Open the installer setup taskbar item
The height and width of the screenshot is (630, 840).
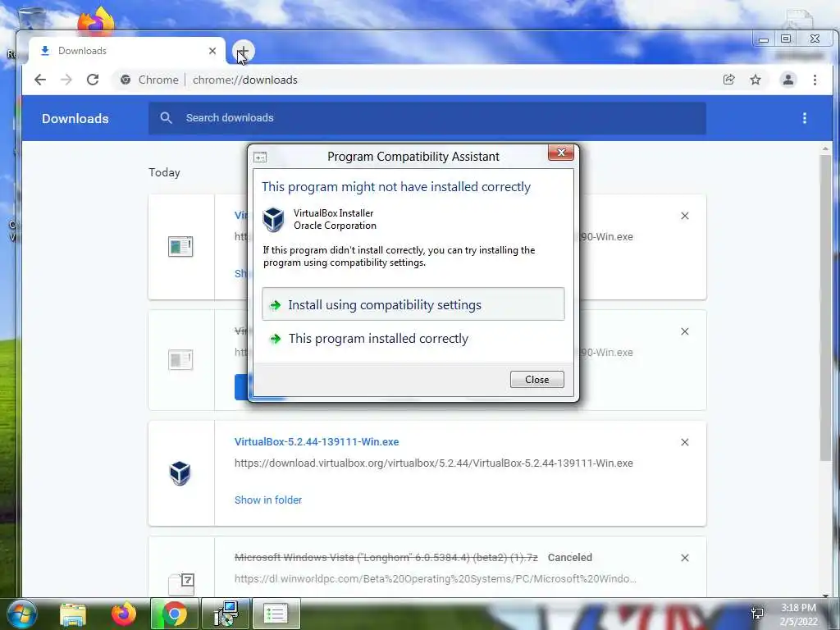coord(226,614)
